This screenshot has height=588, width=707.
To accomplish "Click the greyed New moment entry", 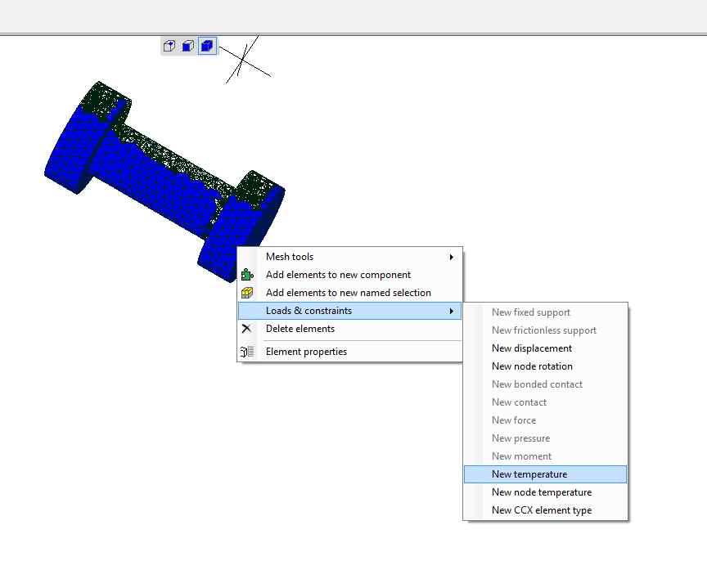I will tap(546, 456).
